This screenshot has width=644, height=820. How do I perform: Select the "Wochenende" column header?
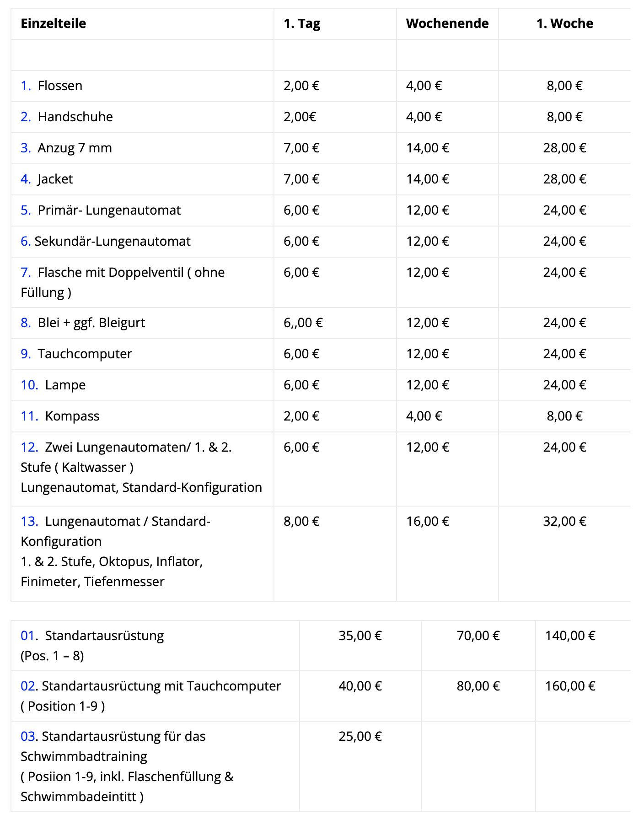click(x=447, y=24)
